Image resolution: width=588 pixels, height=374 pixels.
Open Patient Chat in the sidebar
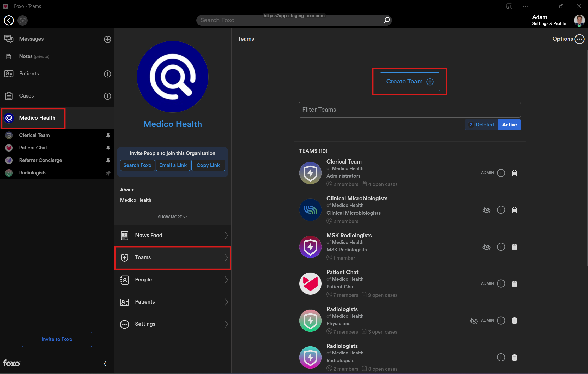(x=33, y=148)
